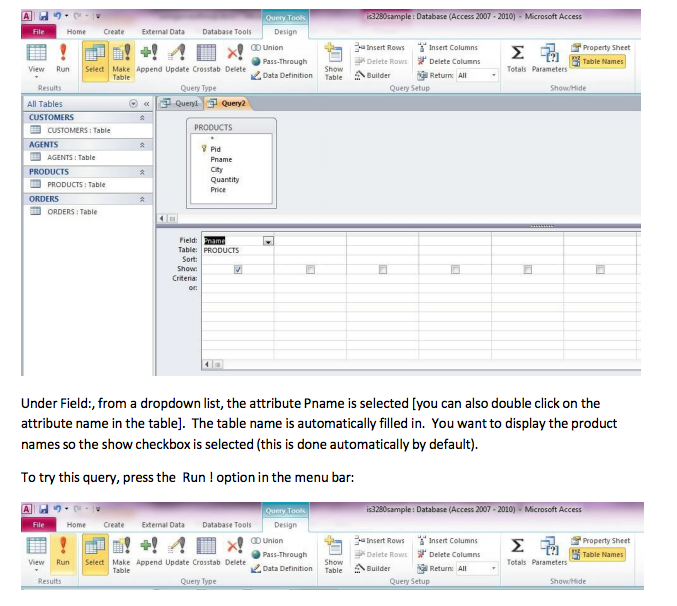Click Data Definition in upper ribbon
Image resolution: width=677 pixels, height=606 pixels.
pyautogui.click(x=282, y=75)
